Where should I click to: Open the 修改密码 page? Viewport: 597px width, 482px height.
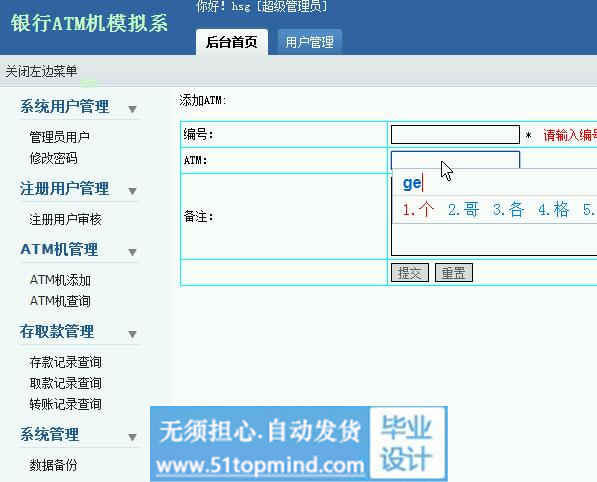tap(54, 158)
